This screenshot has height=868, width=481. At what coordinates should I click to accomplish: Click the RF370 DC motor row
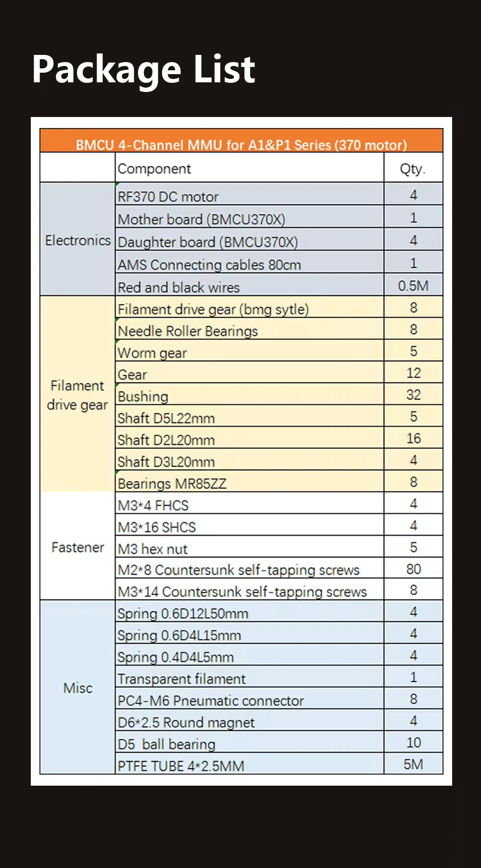click(x=168, y=196)
